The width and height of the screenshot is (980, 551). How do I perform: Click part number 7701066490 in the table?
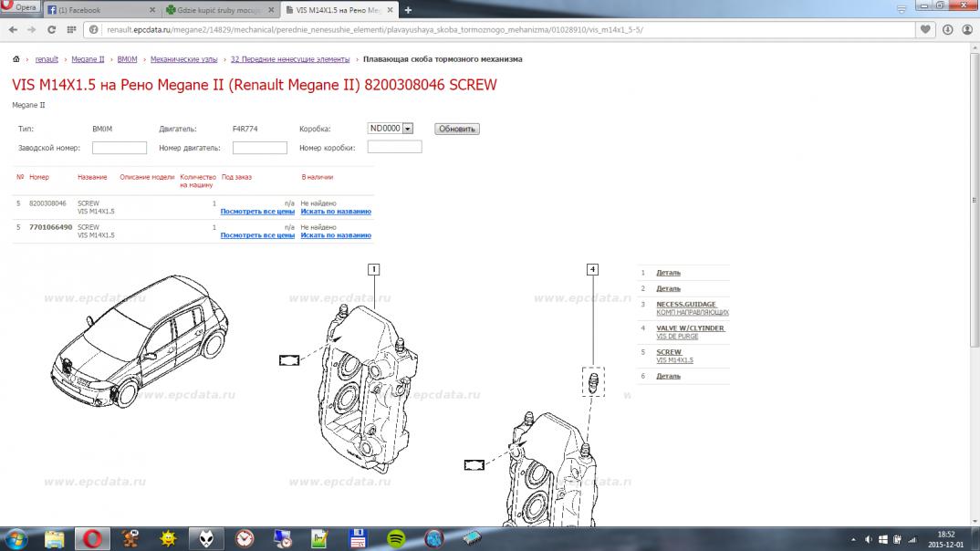pos(50,227)
